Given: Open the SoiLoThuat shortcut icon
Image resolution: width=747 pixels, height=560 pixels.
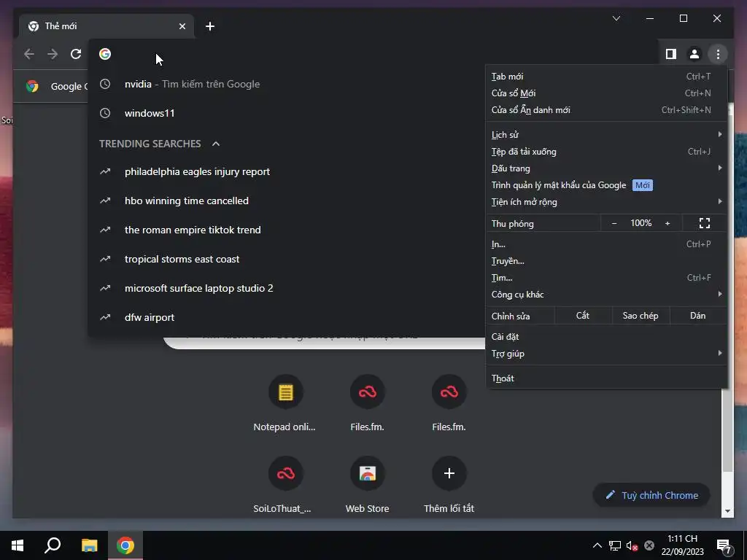Looking at the screenshot, I should [x=285, y=473].
